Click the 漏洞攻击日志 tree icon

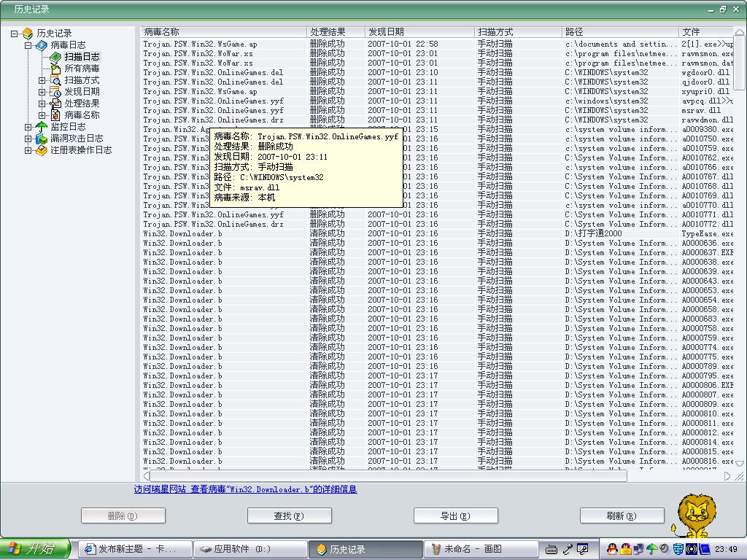pos(42,138)
